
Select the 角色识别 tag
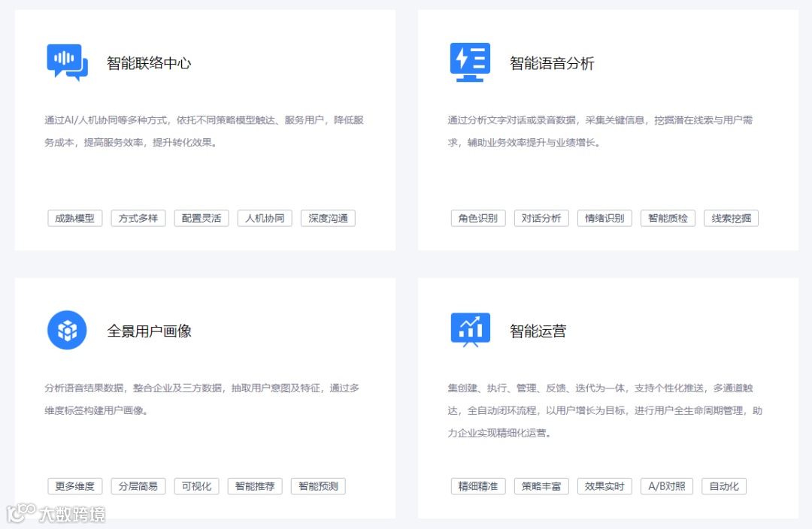coord(477,218)
